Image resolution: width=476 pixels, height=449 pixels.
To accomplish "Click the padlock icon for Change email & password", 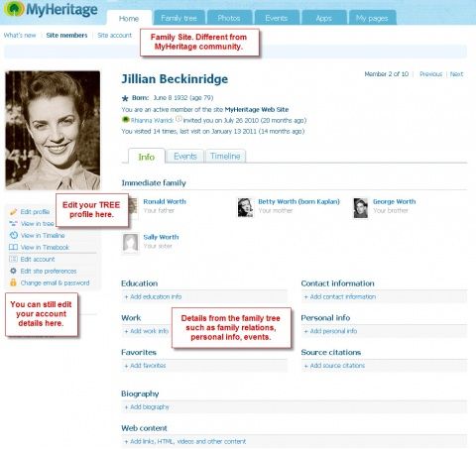I will tap(13, 282).
